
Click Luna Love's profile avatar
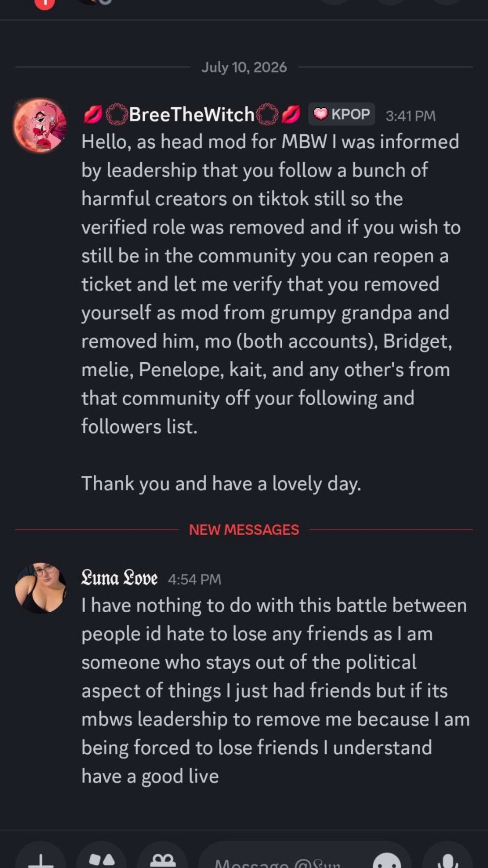click(x=40, y=588)
